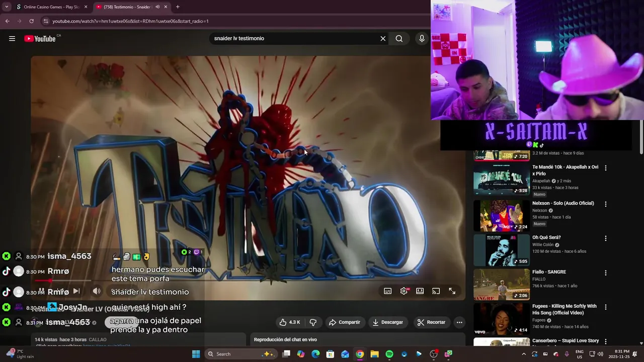Open Outlook mail from taskbar
644x362 pixels.
(x=345, y=354)
